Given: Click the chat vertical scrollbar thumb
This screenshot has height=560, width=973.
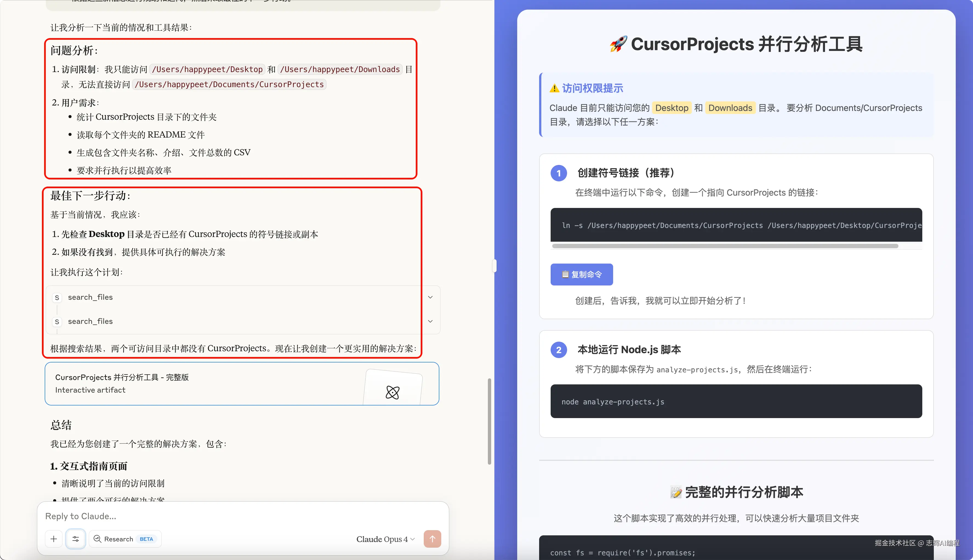Looking at the screenshot, I should click(x=490, y=421).
